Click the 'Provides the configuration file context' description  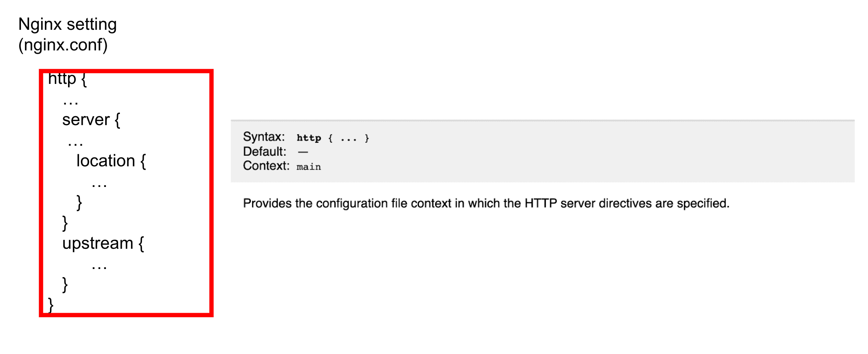(x=486, y=203)
